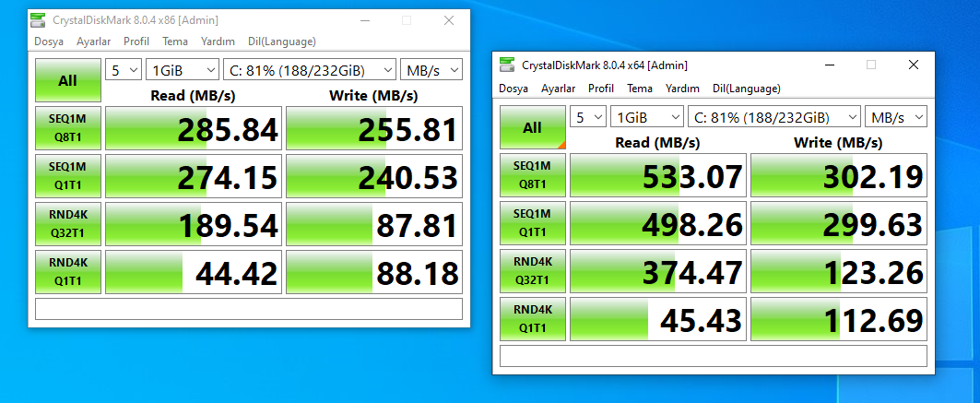The image size is (980, 403).
Task: Click the comment text field in x86 window
Action: pyautogui.click(x=249, y=309)
